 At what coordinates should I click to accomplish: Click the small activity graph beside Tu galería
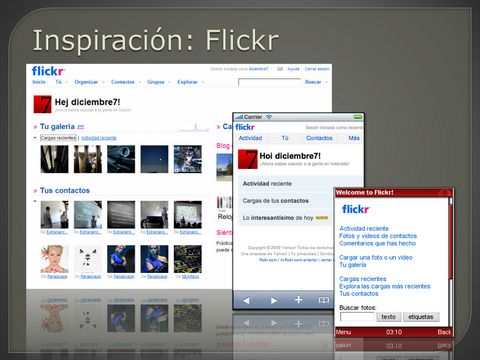[194, 127]
